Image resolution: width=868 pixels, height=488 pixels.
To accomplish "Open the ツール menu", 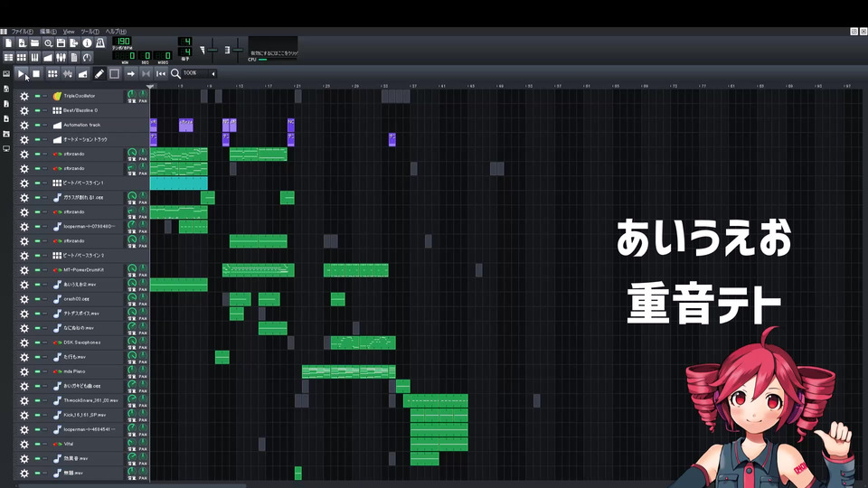I will [90, 32].
